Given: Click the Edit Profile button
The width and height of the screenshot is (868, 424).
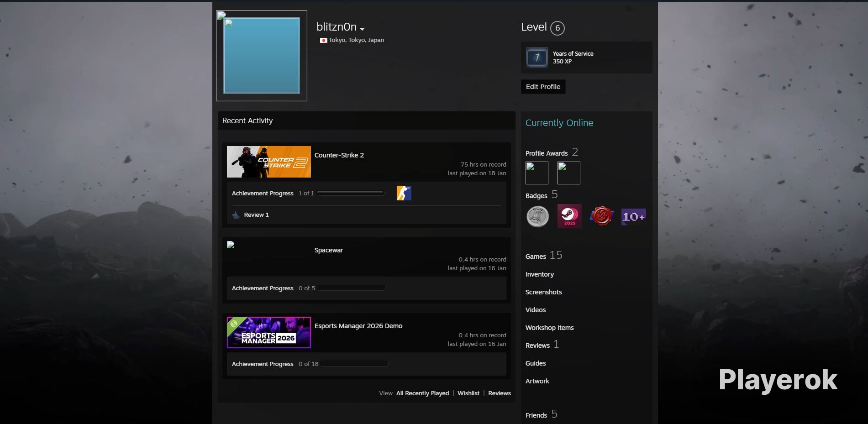Looking at the screenshot, I should click(543, 87).
